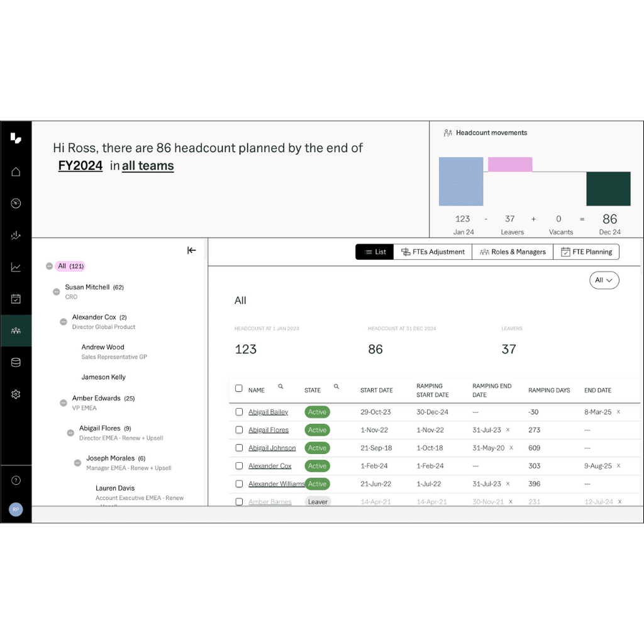Check the select-all checkbox in table header
644x644 pixels.
(239, 388)
